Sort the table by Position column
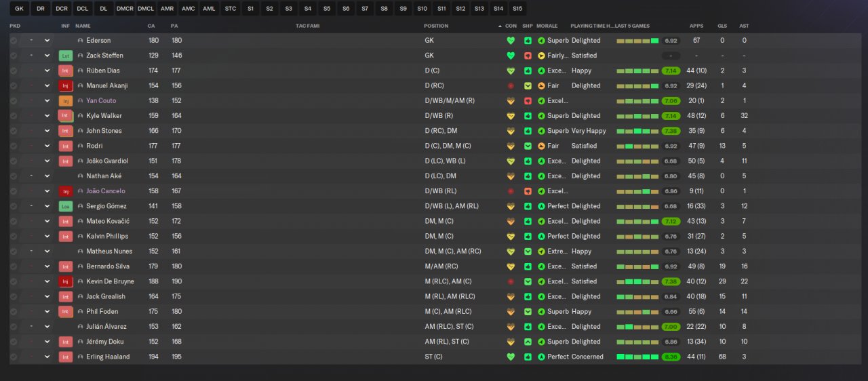The image size is (868, 381). click(436, 26)
